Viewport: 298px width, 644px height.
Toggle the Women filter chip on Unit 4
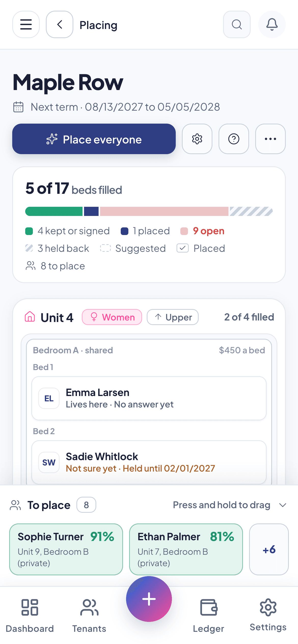click(x=112, y=317)
